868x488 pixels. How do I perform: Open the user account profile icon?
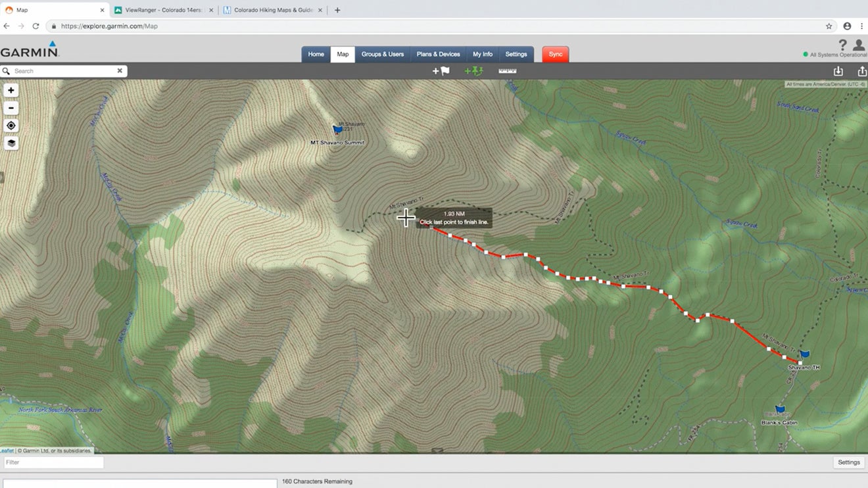pos(858,45)
